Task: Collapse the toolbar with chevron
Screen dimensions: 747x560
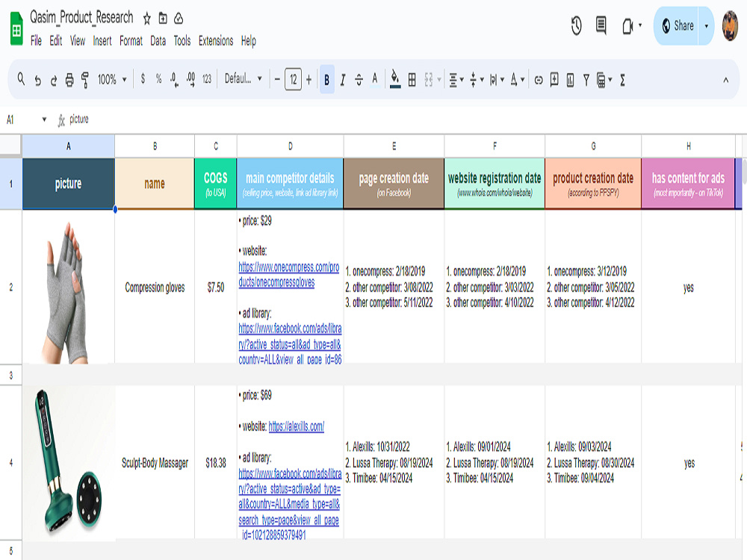Action: [725, 80]
